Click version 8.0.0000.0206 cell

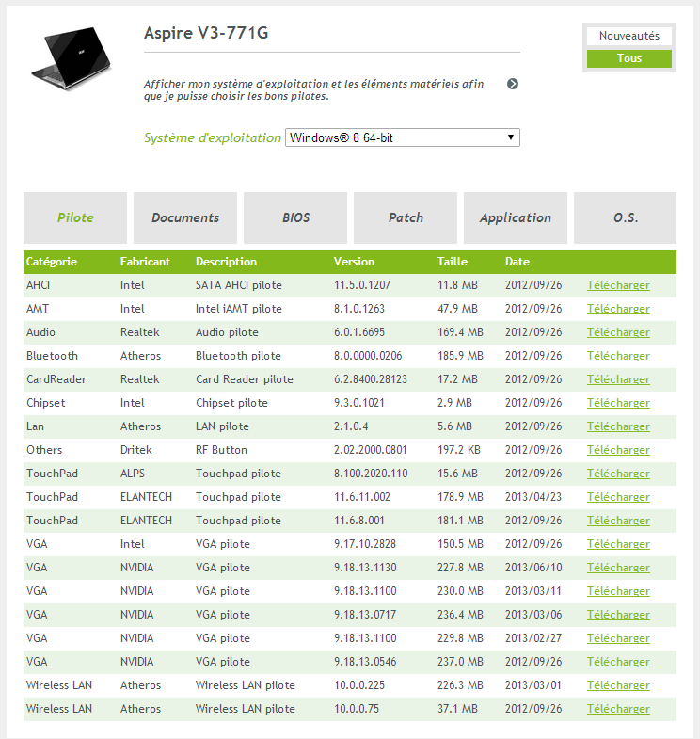[368, 356]
